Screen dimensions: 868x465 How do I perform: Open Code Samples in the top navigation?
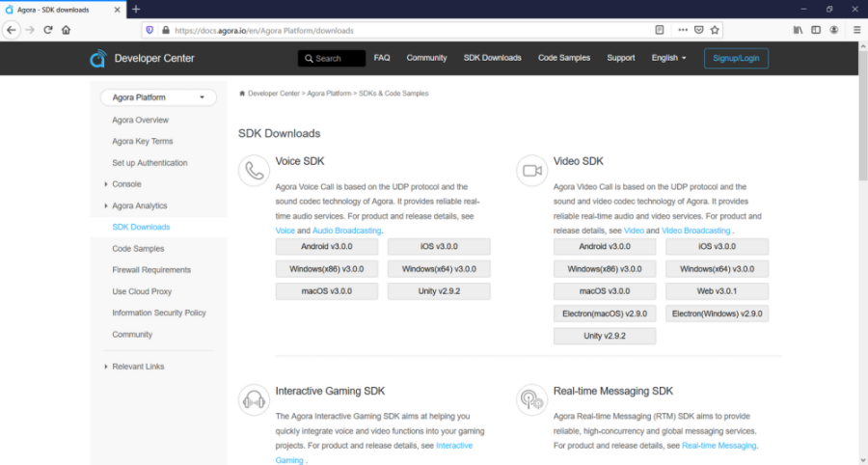click(564, 58)
